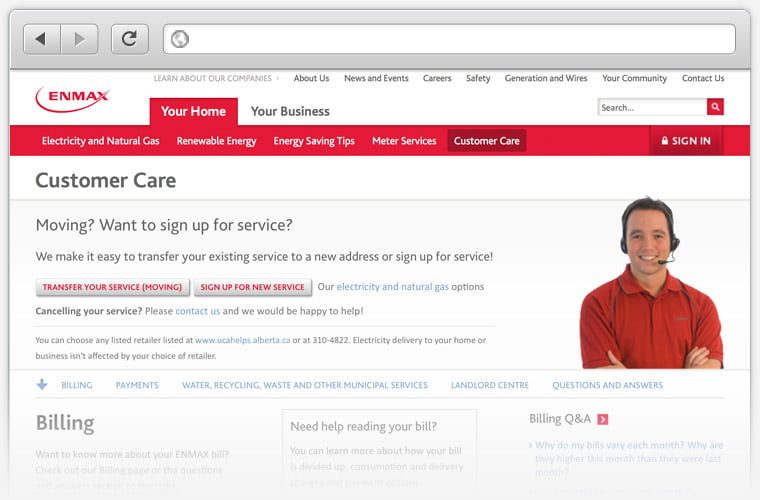Click the SIGN IN button
The height and width of the screenshot is (500, 760).
click(x=686, y=141)
